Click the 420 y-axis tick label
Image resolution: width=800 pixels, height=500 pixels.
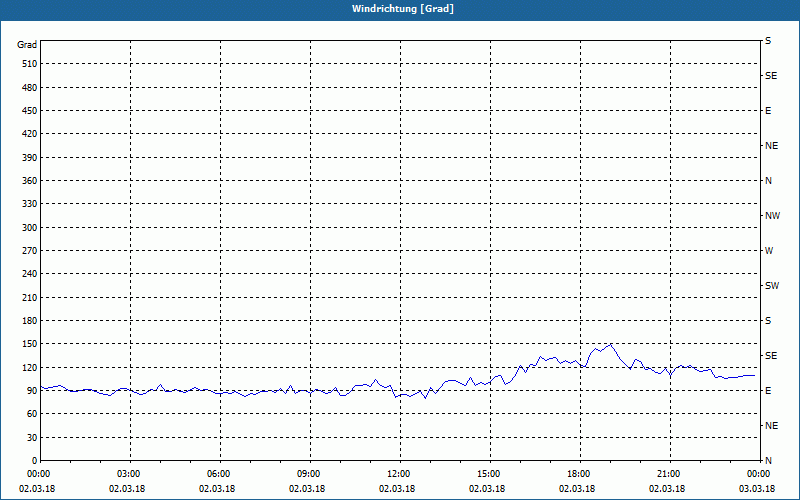pos(30,134)
